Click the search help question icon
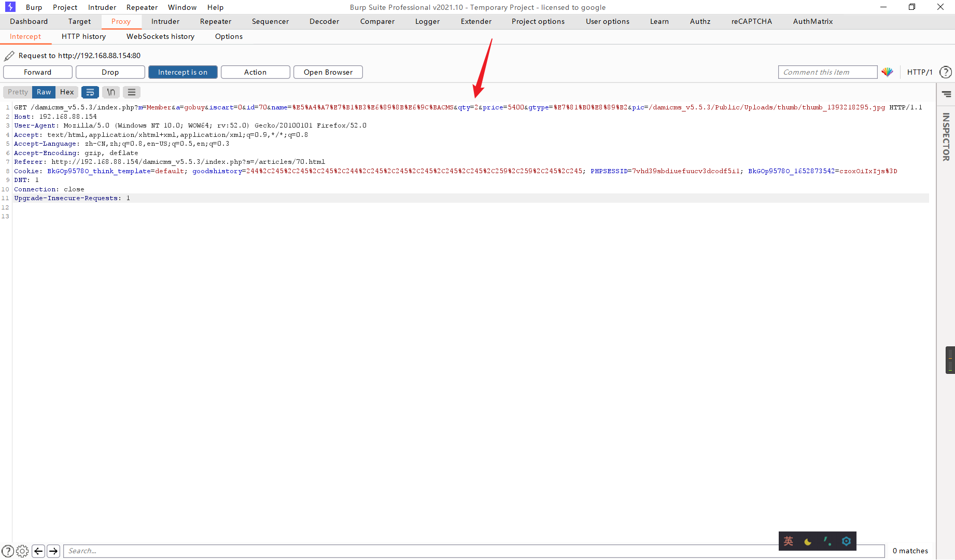The height and width of the screenshot is (560, 955). (8, 551)
